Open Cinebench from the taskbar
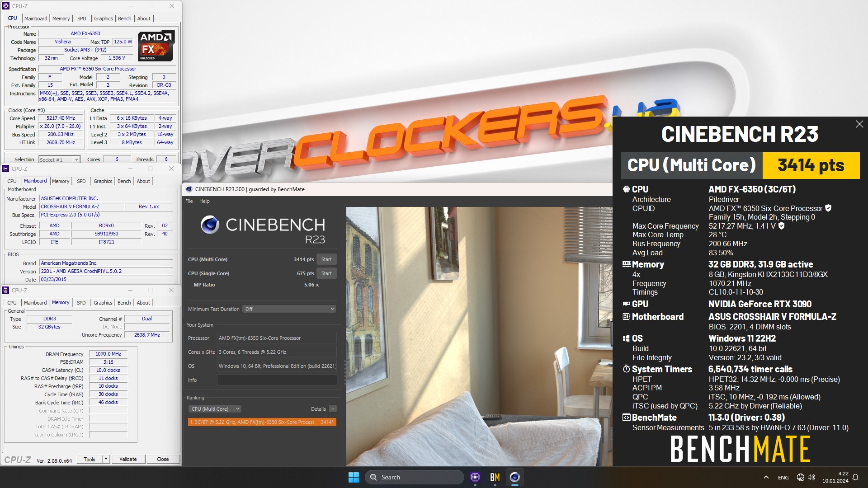Screen dimensions: 868x488 514,477
